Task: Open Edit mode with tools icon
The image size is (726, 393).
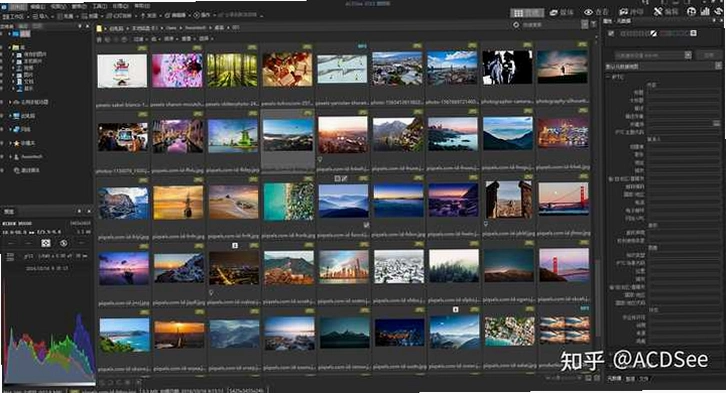Action: pyautogui.click(x=666, y=12)
